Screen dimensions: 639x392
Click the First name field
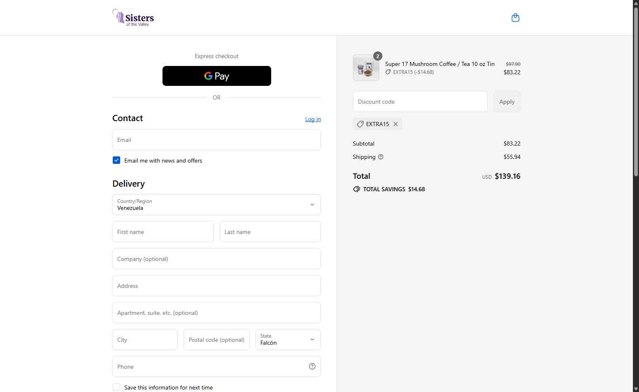click(163, 232)
